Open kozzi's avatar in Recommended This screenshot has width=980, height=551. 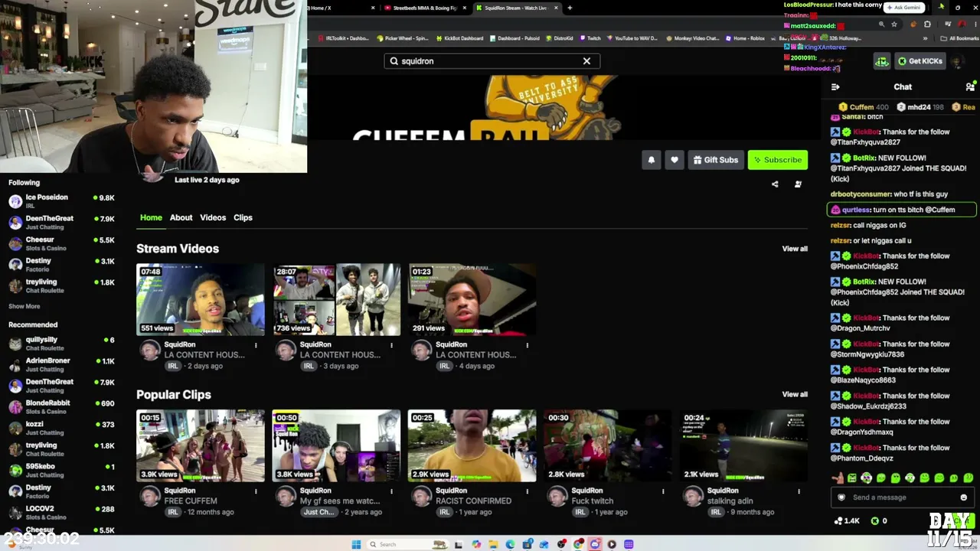click(15, 429)
